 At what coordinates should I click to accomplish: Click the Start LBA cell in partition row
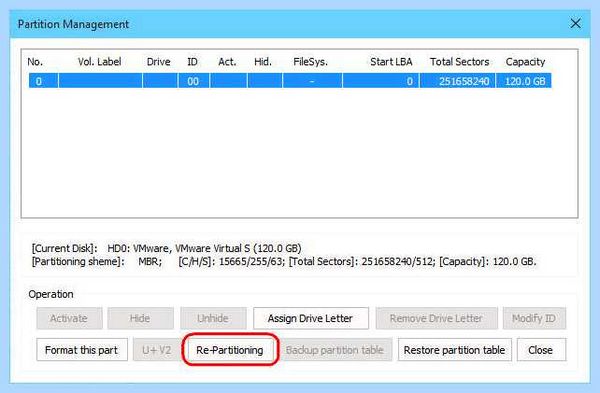pyautogui.click(x=380, y=81)
